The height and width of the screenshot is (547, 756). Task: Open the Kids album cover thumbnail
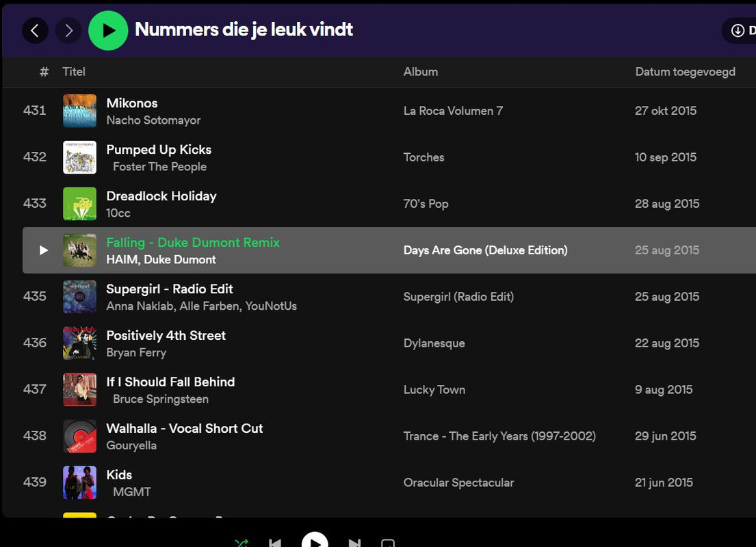click(79, 483)
